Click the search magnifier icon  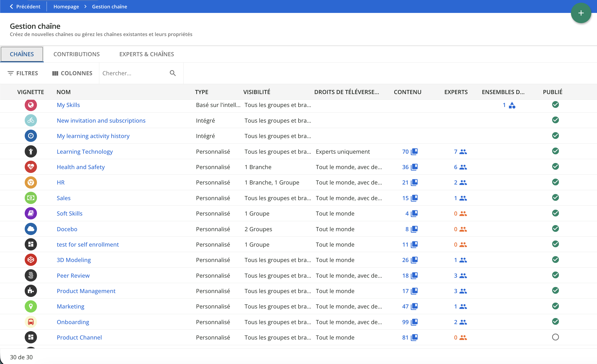tap(172, 73)
